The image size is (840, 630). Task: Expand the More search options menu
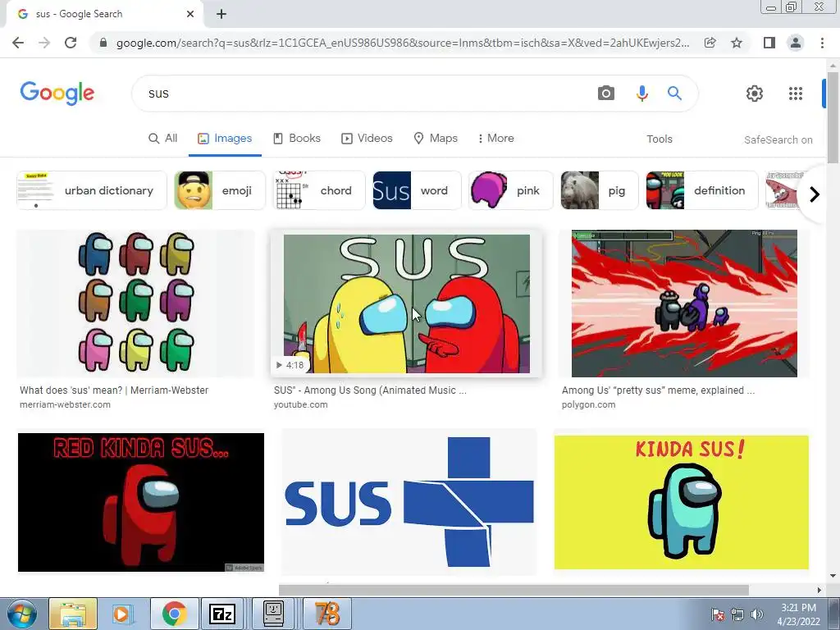point(496,138)
